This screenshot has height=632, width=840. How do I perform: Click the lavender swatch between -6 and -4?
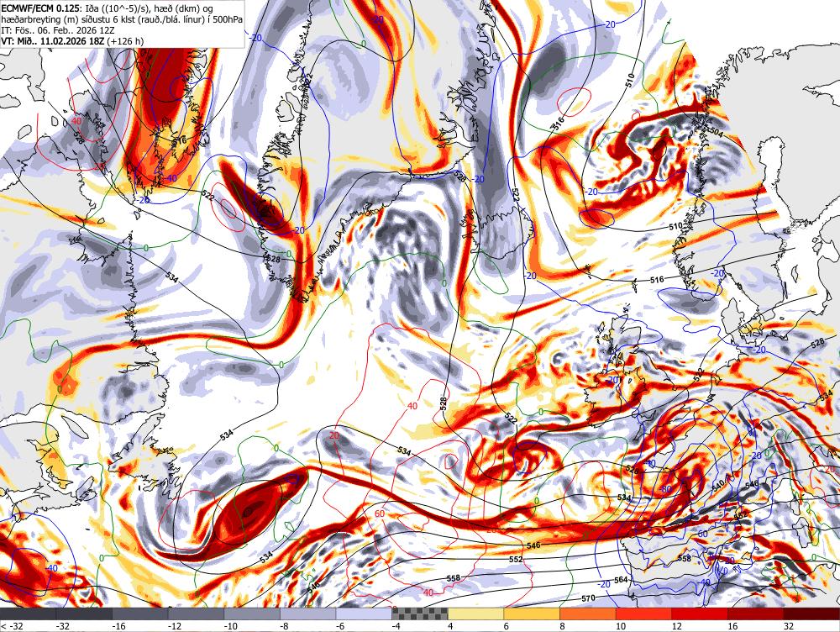[x=364, y=614]
